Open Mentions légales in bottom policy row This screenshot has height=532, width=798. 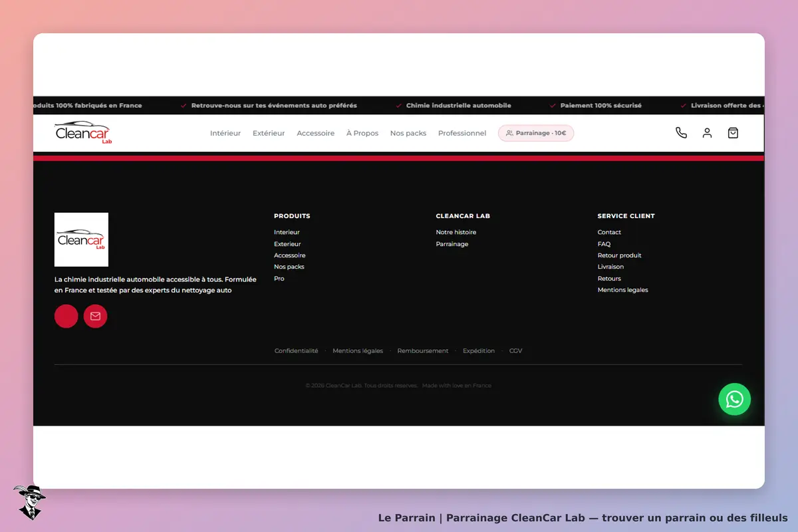click(358, 351)
